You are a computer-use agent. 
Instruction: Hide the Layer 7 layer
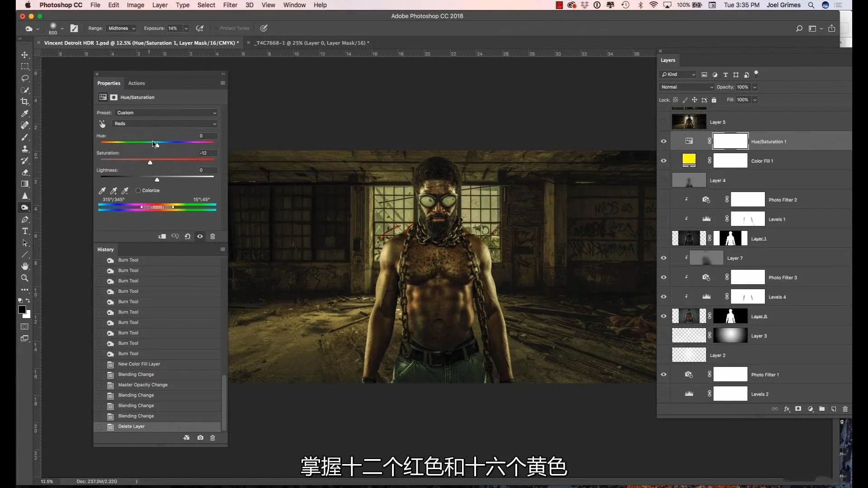(x=664, y=258)
